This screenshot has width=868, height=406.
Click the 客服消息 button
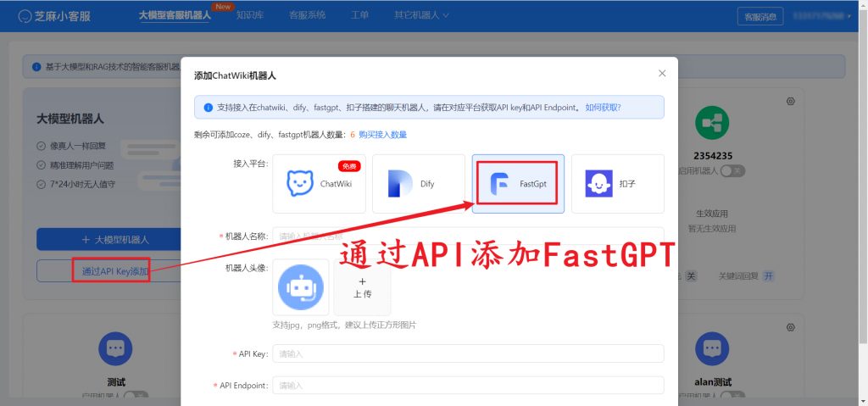760,16
